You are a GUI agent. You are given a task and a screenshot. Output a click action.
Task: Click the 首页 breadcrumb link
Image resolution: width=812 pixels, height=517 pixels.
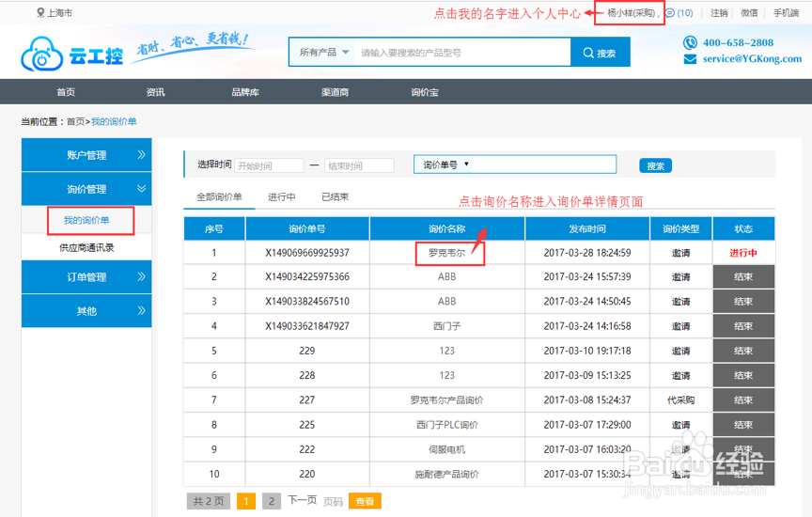75,122
